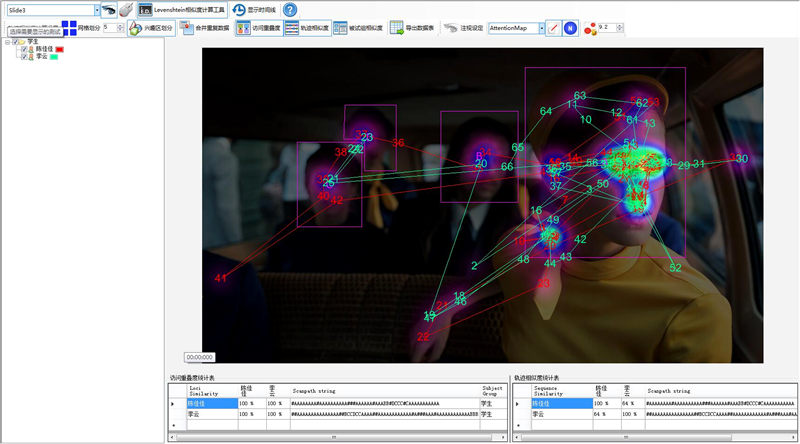This screenshot has height=444, width=800.
Task: Click the mouse data icon
Action: pyautogui.click(x=126, y=10)
